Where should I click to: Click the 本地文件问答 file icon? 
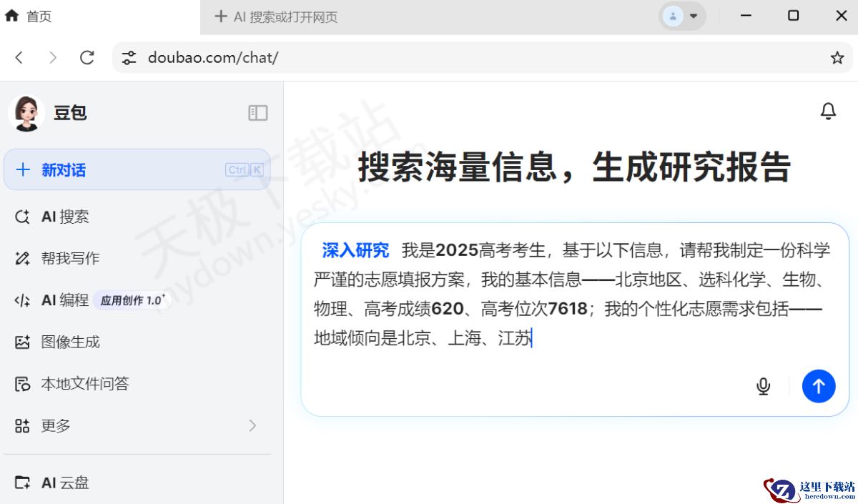23,384
